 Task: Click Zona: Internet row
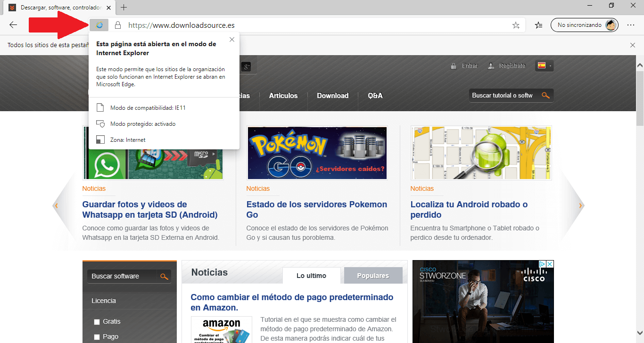(164, 140)
